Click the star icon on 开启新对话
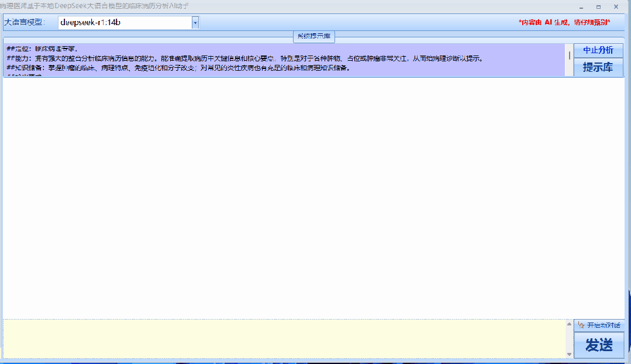Viewport: 631px width, 364px height. 581,325
